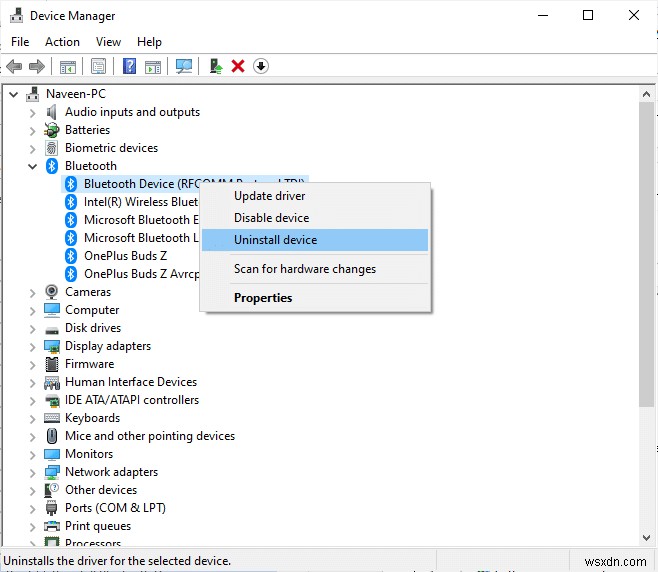Expand the Computer category
This screenshot has width=658, height=572.
pos(32,311)
